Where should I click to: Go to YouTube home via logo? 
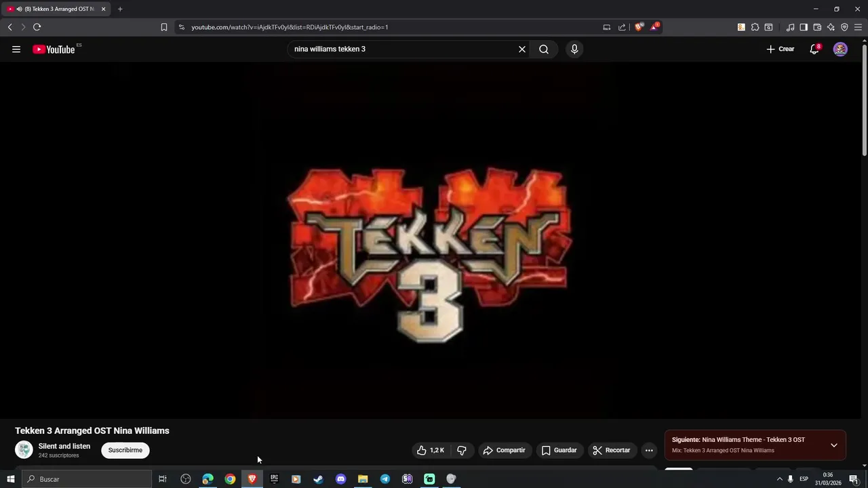pos(54,49)
